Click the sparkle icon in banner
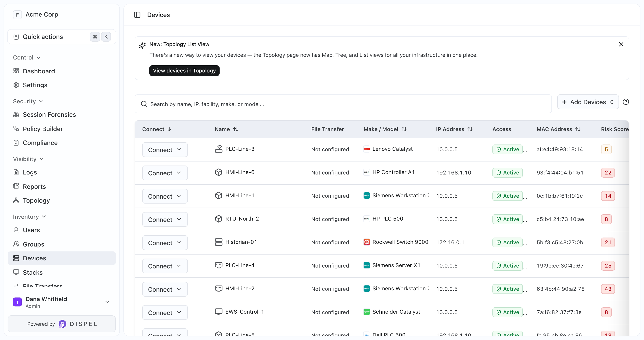 coord(142,45)
